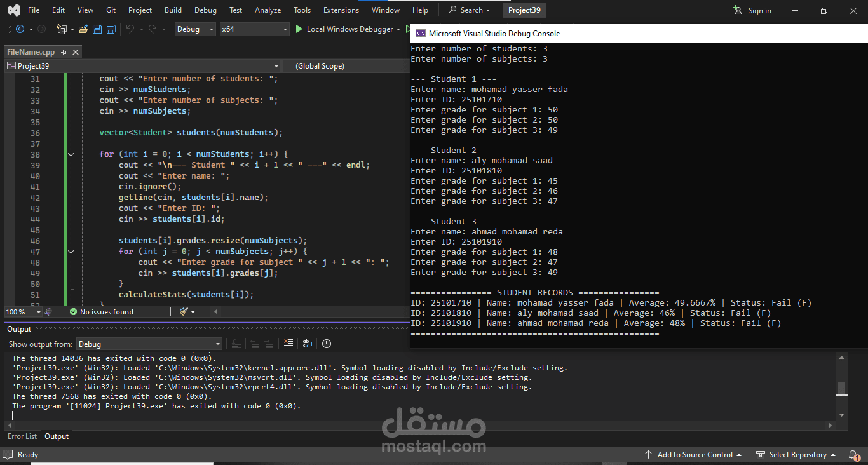Click the Ready status bar icon
The width and height of the screenshot is (868, 465).
[x=9, y=455]
